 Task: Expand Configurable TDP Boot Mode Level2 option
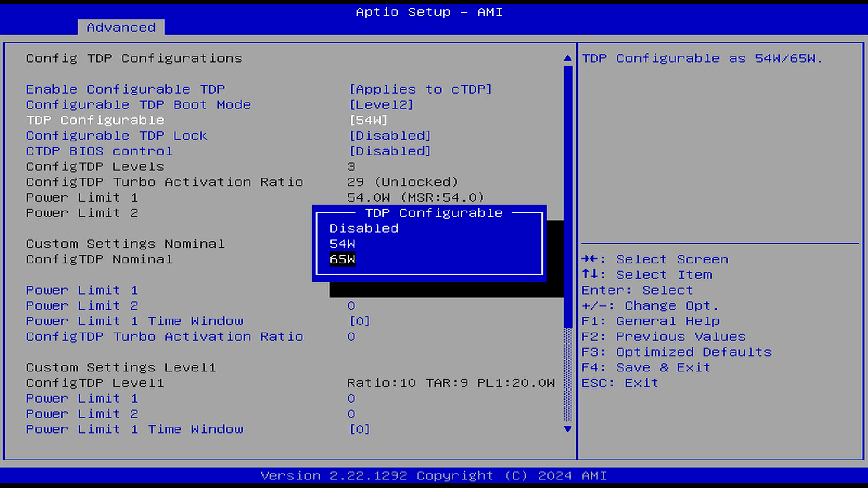coord(381,105)
